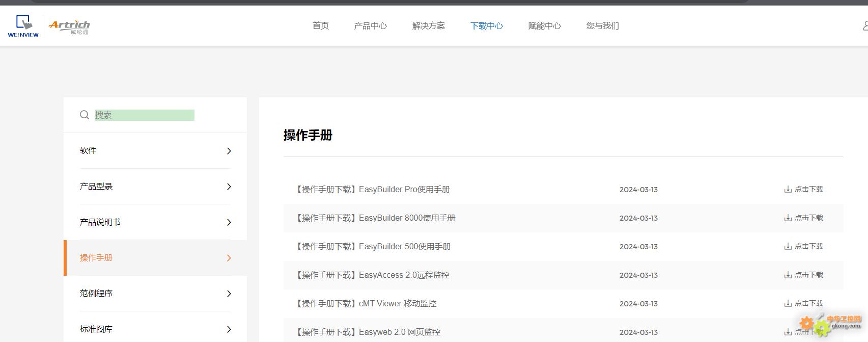Click the 操作手册 section heading
The image size is (868, 342).
(x=308, y=135)
